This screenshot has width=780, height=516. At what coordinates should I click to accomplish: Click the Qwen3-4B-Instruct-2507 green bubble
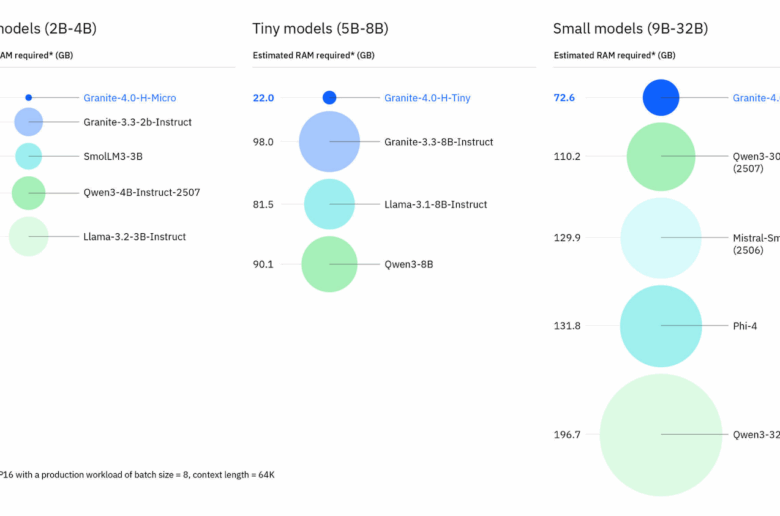coord(29,192)
